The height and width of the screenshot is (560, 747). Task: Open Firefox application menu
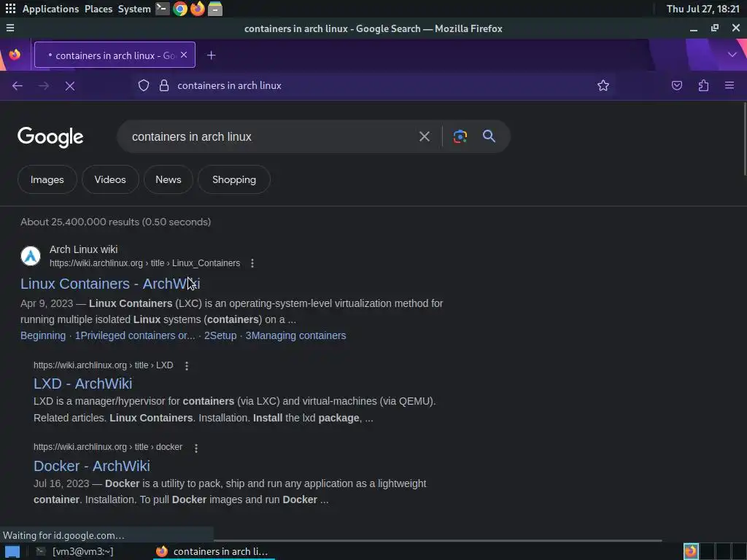click(729, 86)
